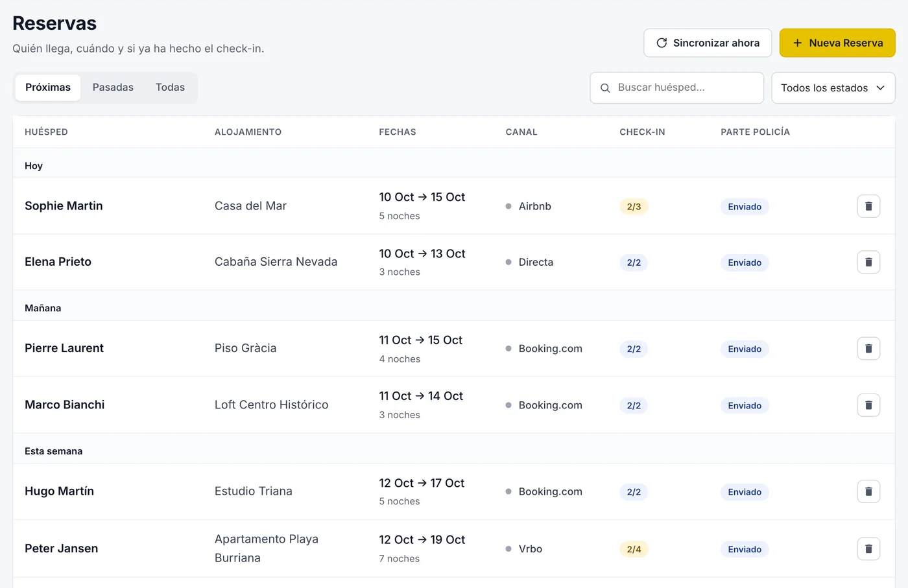Open guest Elena Prieto's reservation
This screenshot has width=908, height=588.
(x=58, y=262)
